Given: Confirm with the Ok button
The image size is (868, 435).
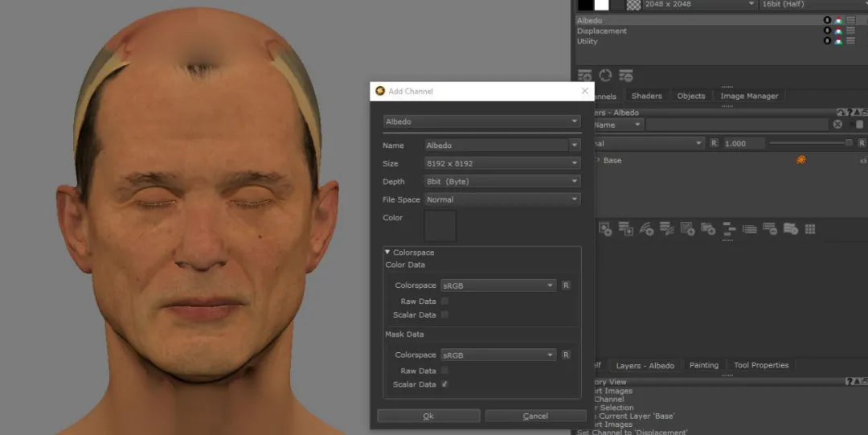Looking at the screenshot, I should 428,416.
